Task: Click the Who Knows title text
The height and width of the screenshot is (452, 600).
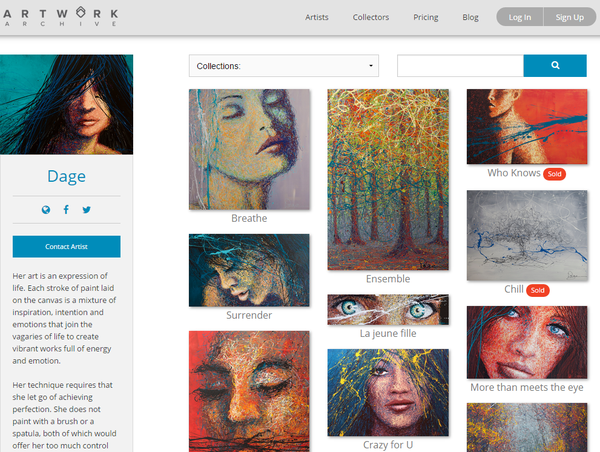Action: click(x=514, y=173)
